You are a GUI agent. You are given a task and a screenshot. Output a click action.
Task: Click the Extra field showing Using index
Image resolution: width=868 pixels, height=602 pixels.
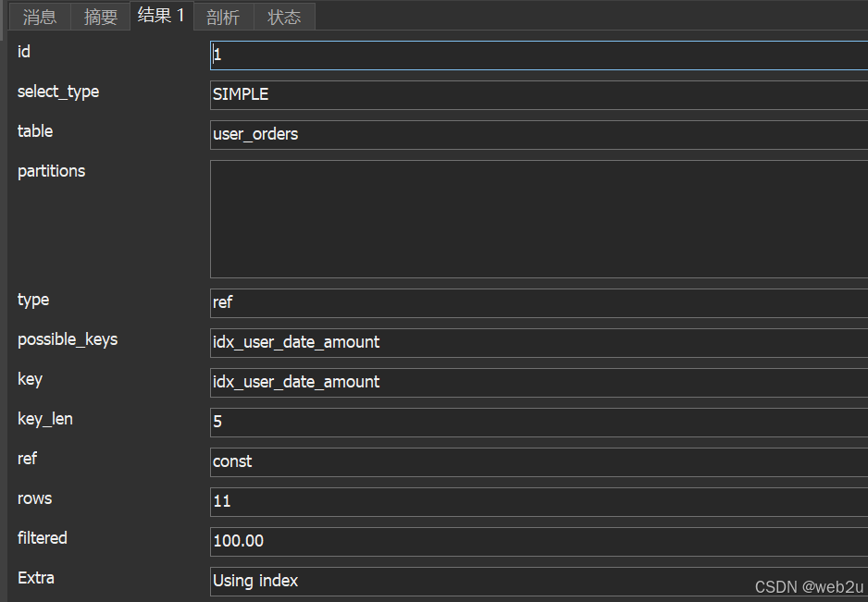(x=481, y=582)
